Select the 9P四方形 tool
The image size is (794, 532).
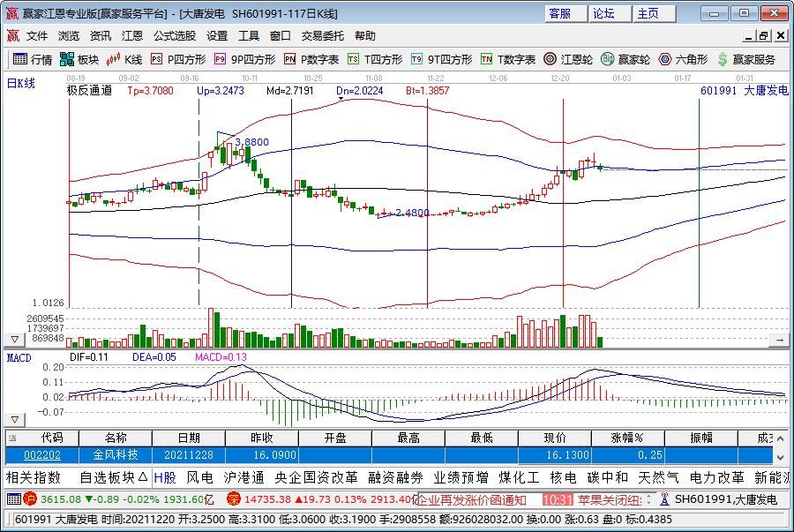(x=244, y=60)
